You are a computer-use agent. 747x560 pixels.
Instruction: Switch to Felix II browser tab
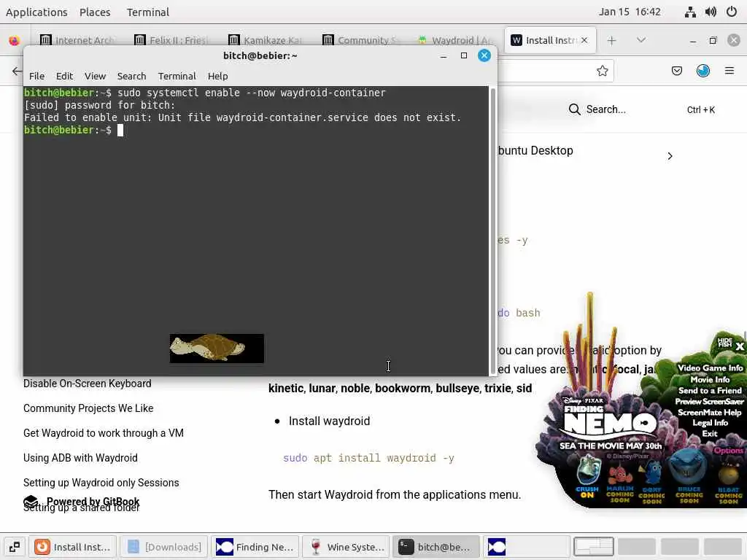tap(171, 40)
